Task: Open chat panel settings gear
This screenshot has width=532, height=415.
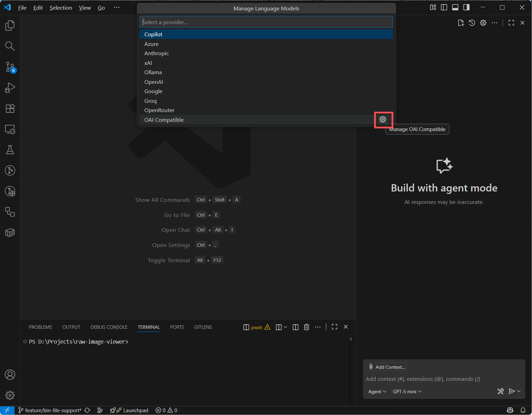Action: tap(483, 23)
